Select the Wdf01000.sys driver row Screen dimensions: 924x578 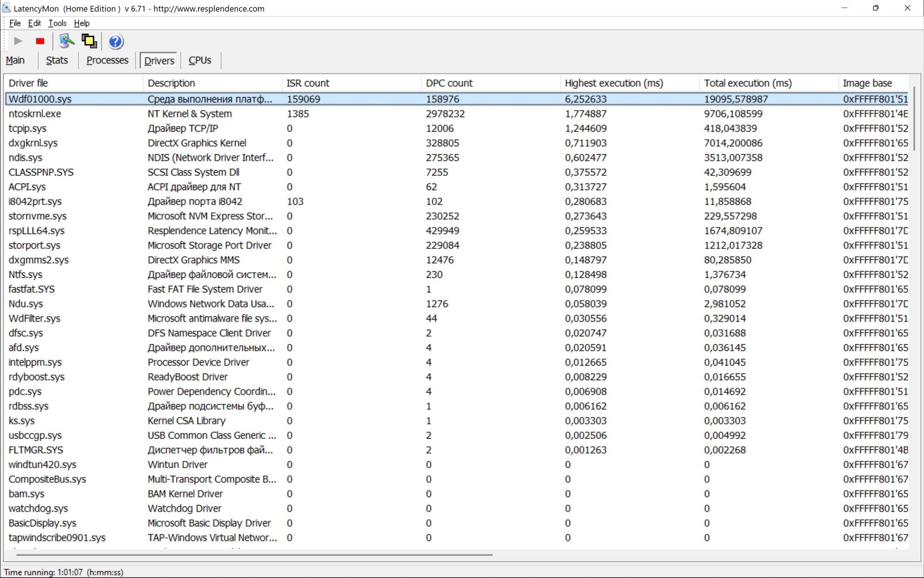coord(457,99)
